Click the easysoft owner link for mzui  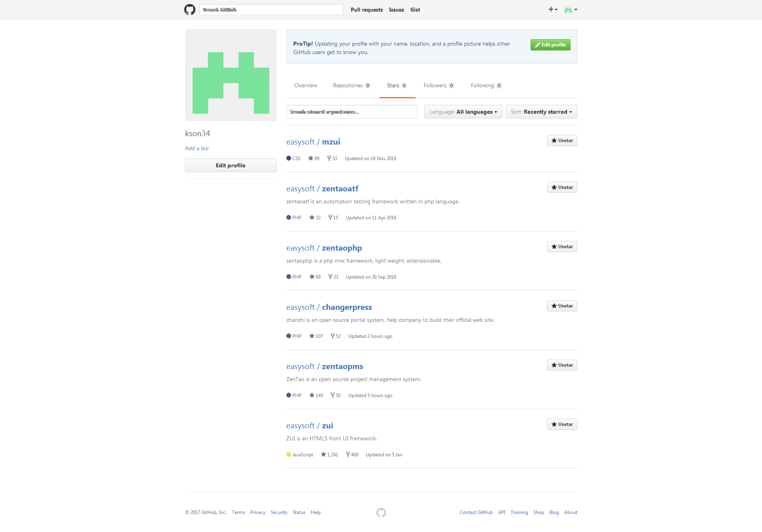click(x=300, y=142)
